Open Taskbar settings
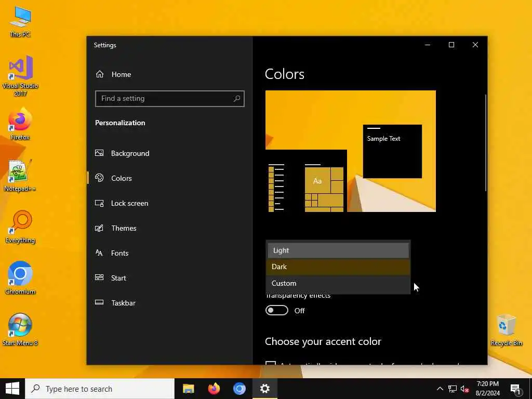 click(x=115, y=303)
